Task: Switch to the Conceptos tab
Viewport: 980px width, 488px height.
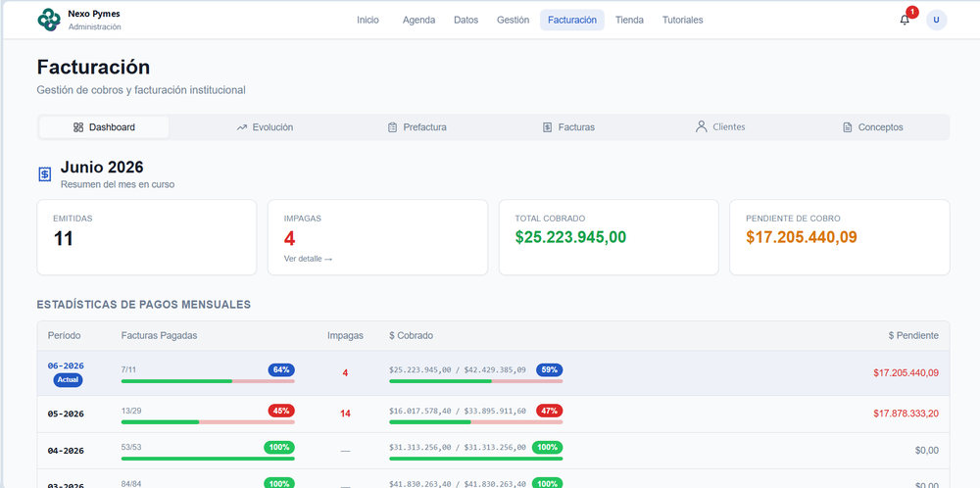Action: 872,127
